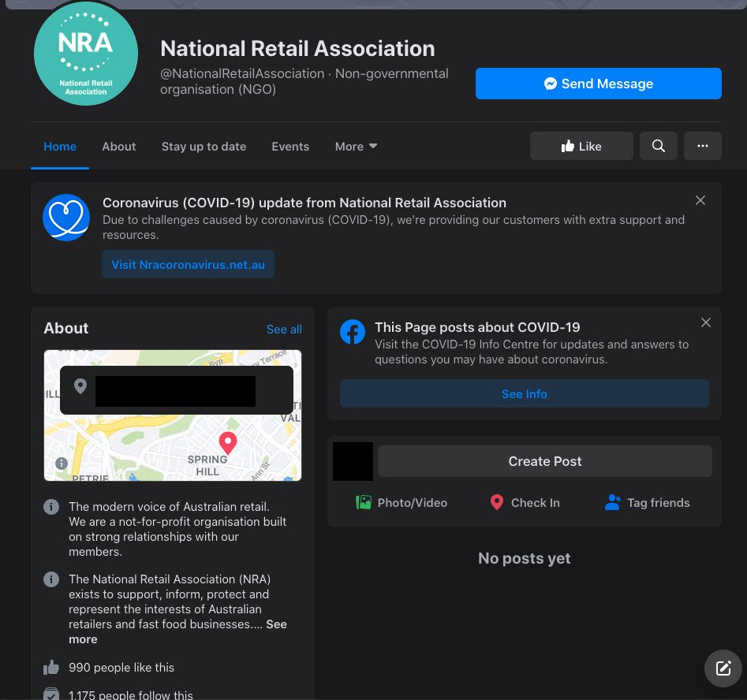Choose Check In option
This screenshot has height=700, width=747.
525,502
